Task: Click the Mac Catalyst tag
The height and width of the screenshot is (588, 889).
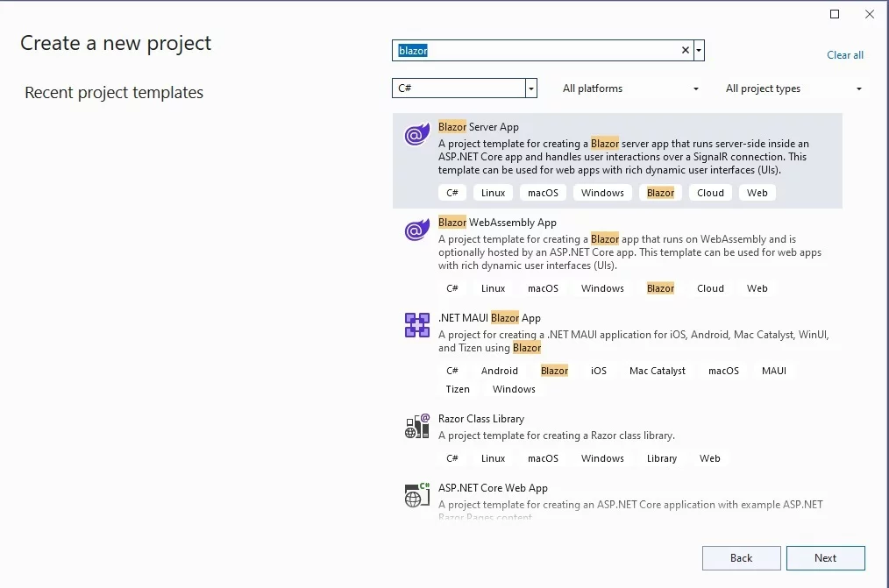Action: click(658, 371)
